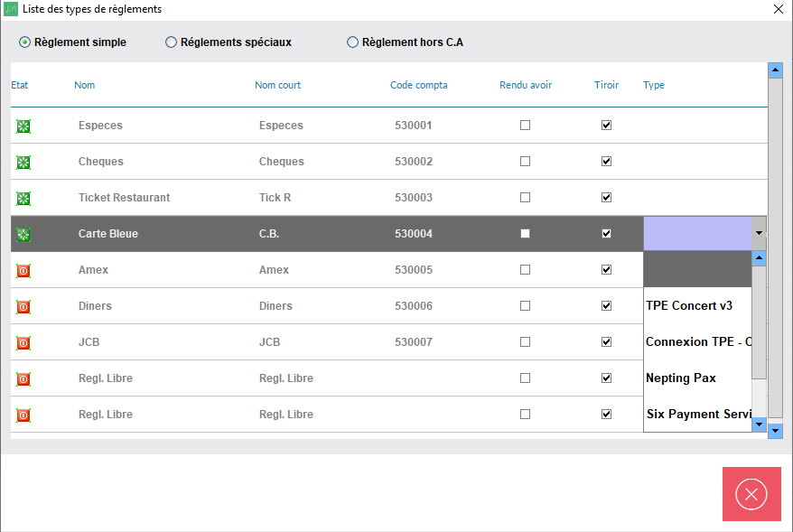The image size is (793, 532).
Task: Click the code compta 530001 cell
Action: pyautogui.click(x=413, y=125)
